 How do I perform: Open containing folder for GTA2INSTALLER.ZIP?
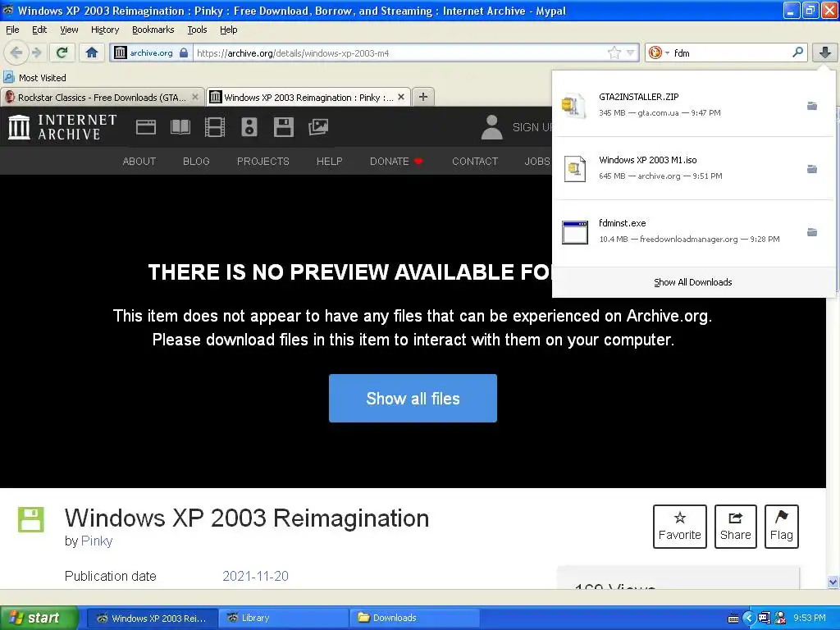[812, 106]
